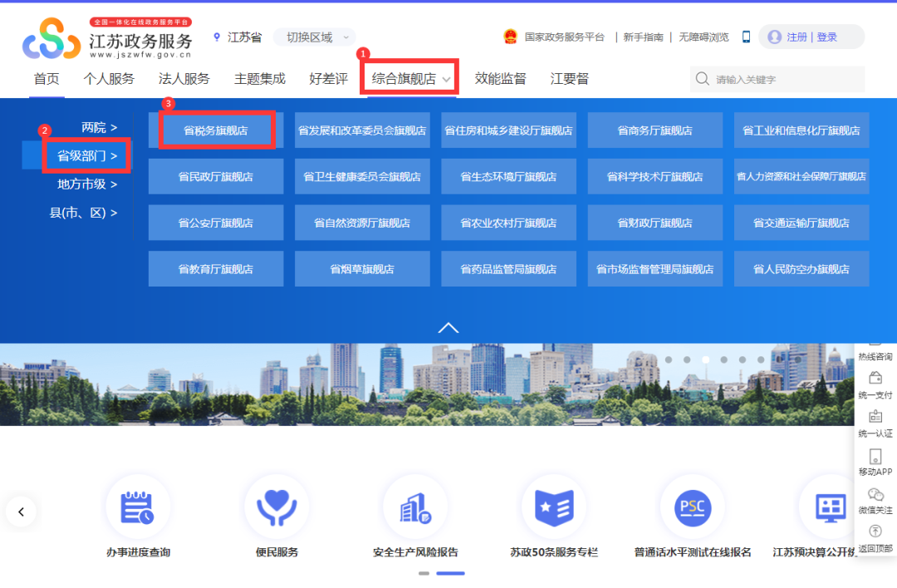This screenshot has height=588, width=897.
Task: Open 省商务厅旗舰店
Action: (655, 130)
